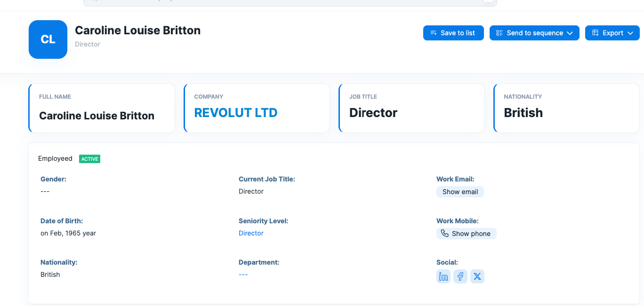Screen dimensions: 644x306
Task: Open the Facebook social profile icon
Action: [x=460, y=276]
